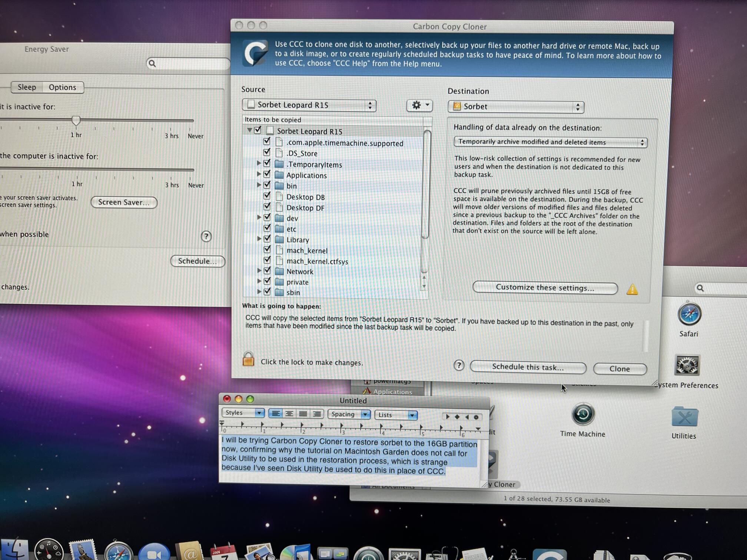
Task: Open the Lists menu in Untitled window
Action: coord(396,415)
